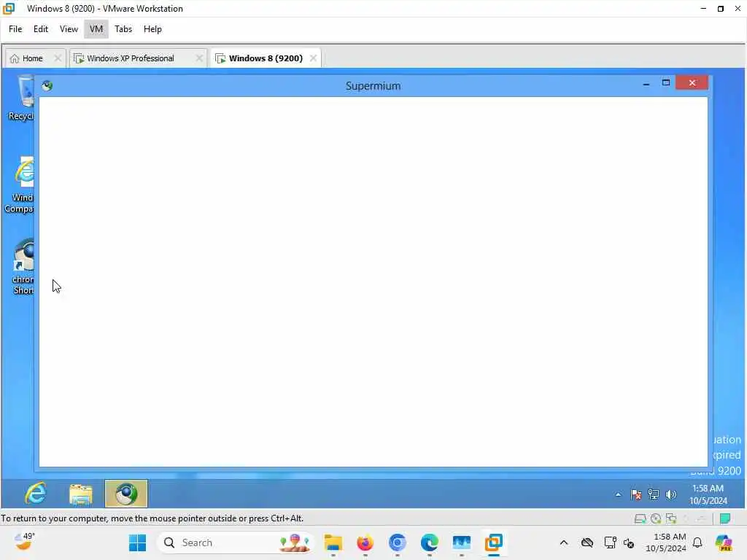Image resolution: width=747 pixels, height=560 pixels.
Task: Select the chrome shortcut desktop icon
Action: (22, 267)
